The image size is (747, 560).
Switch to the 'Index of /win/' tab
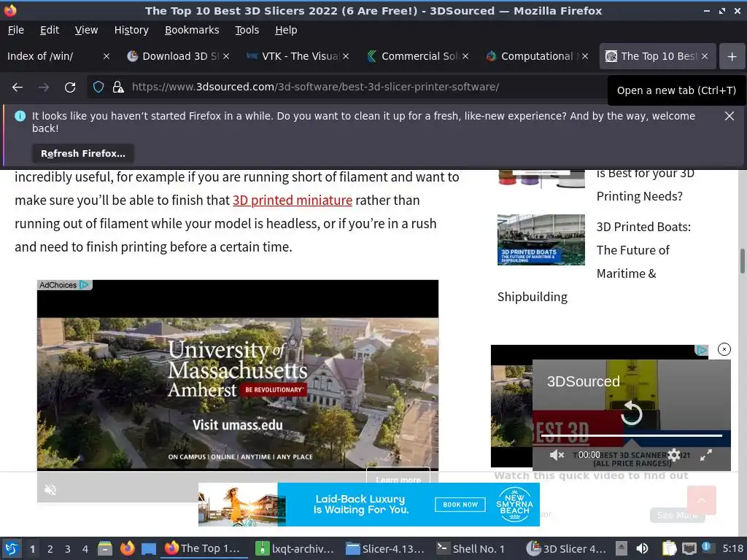click(53, 56)
